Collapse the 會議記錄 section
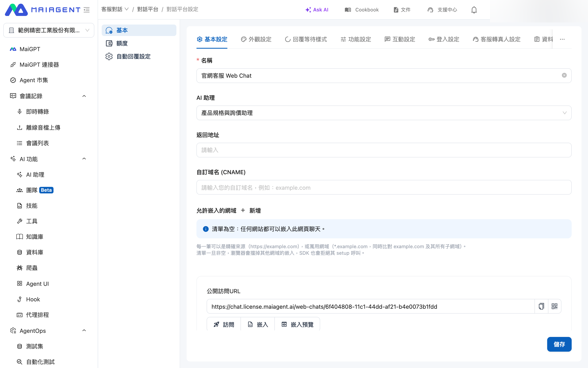This screenshot has width=588, height=368. [84, 96]
